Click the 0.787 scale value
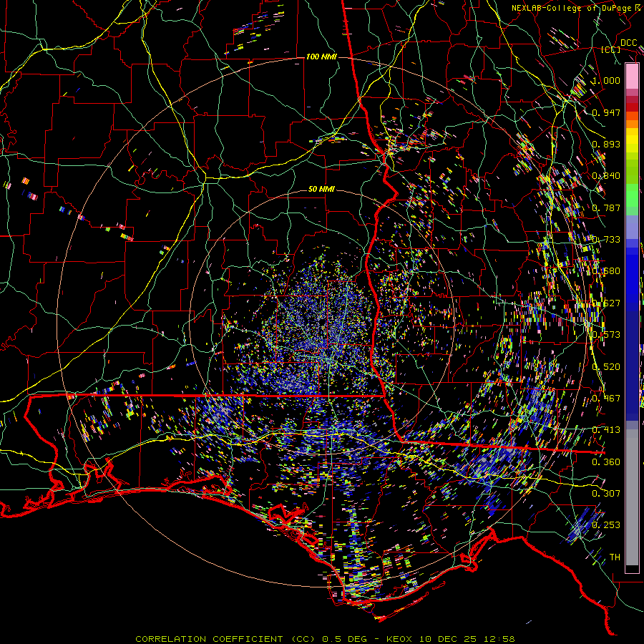 click(606, 208)
